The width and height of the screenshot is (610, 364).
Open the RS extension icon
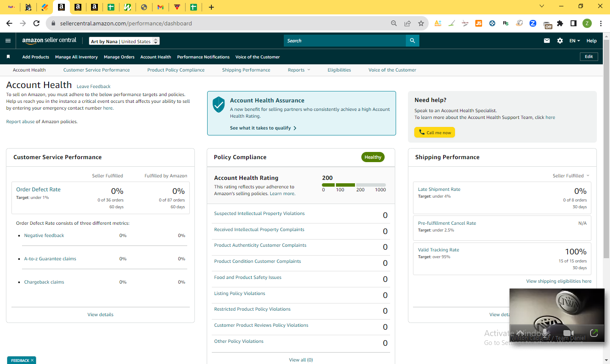click(x=506, y=23)
